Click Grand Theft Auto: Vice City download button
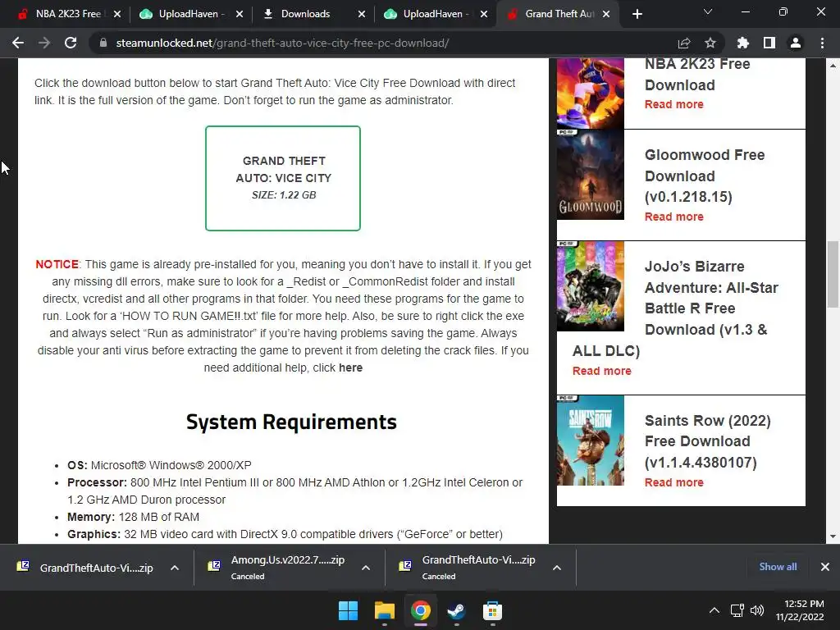The height and width of the screenshot is (630, 840). click(283, 178)
